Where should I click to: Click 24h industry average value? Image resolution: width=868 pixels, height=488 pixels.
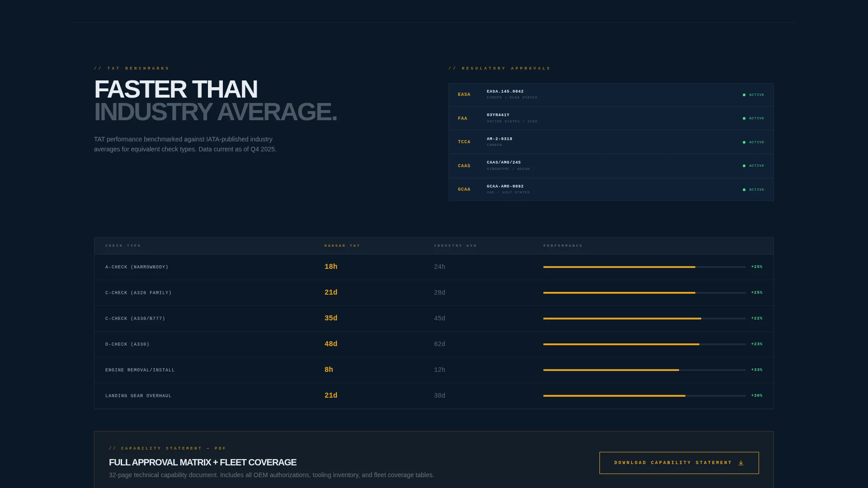tap(439, 267)
